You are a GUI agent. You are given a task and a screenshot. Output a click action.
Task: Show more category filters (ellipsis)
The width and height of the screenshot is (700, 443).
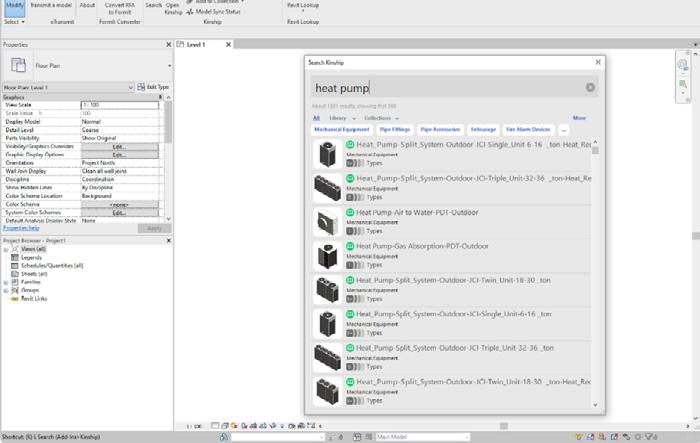click(x=563, y=130)
